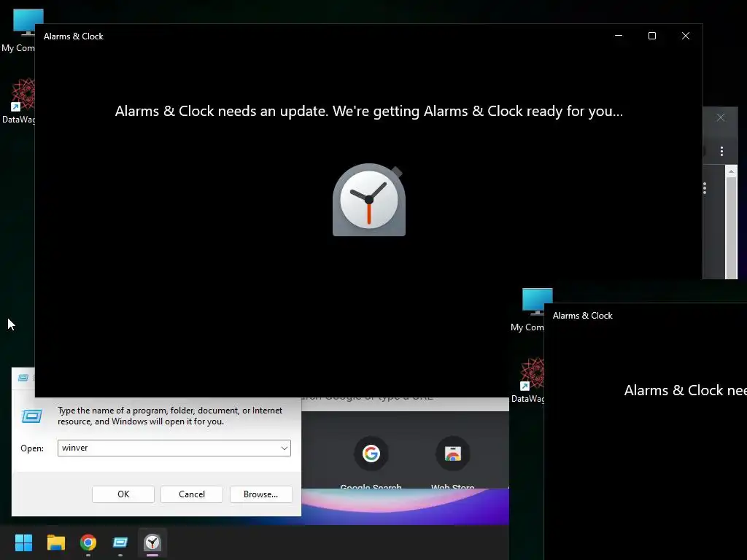747x560 pixels.
Task: Click the Alarms & Clock stopwatch logo
Action: click(369, 200)
